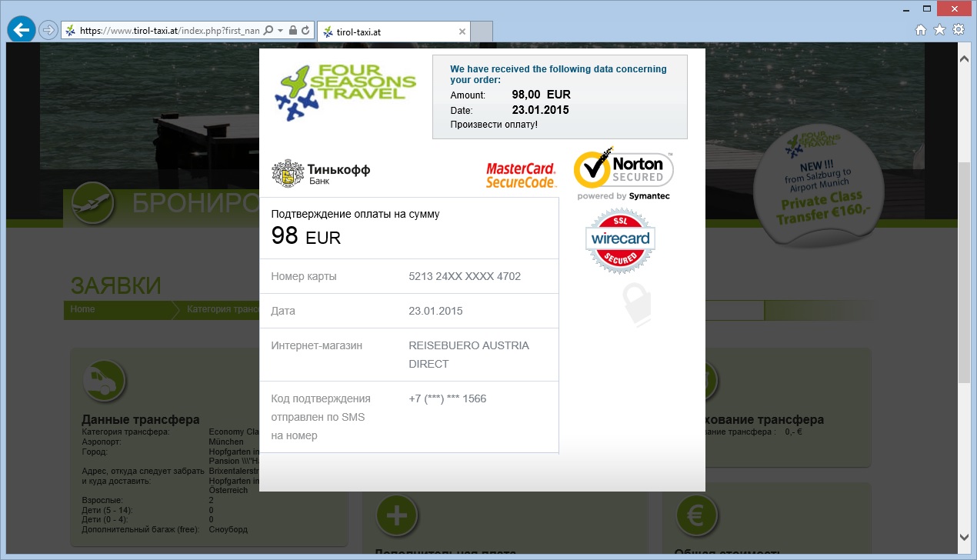Select the tirol-taxi.at browser tab
The height and width of the screenshot is (560, 977).
[x=392, y=32]
